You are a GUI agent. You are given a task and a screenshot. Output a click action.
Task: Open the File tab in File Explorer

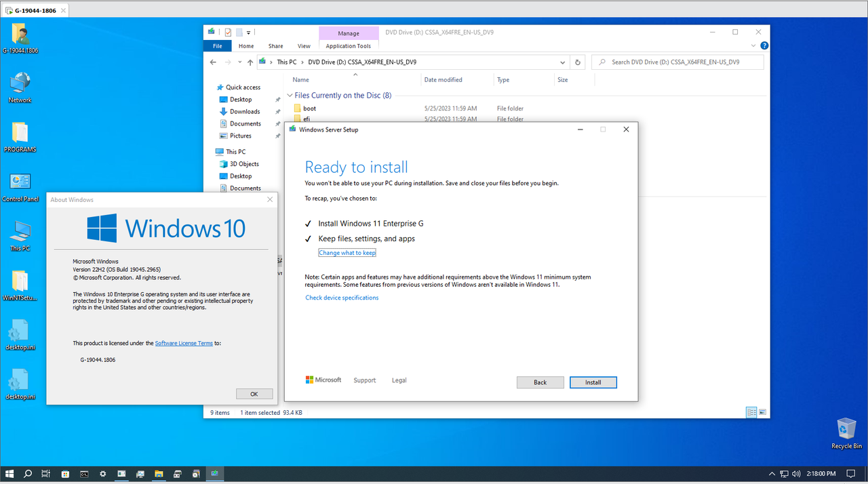[x=217, y=46]
